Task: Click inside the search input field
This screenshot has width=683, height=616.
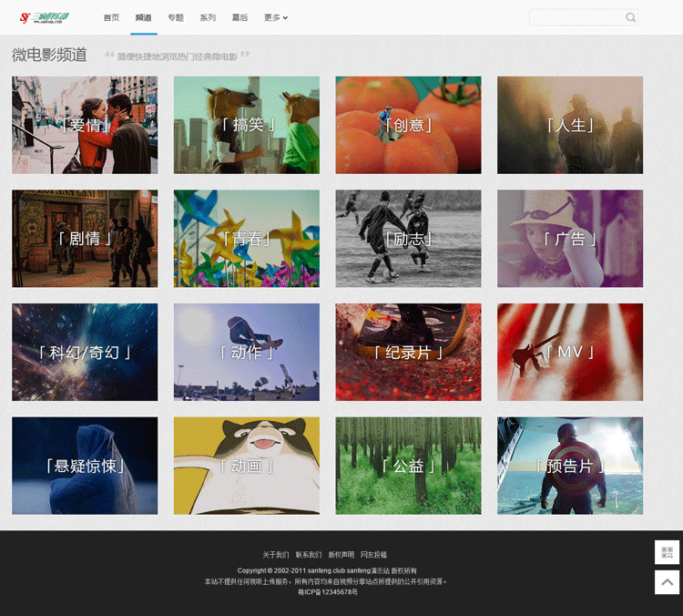Action: pos(576,17)
